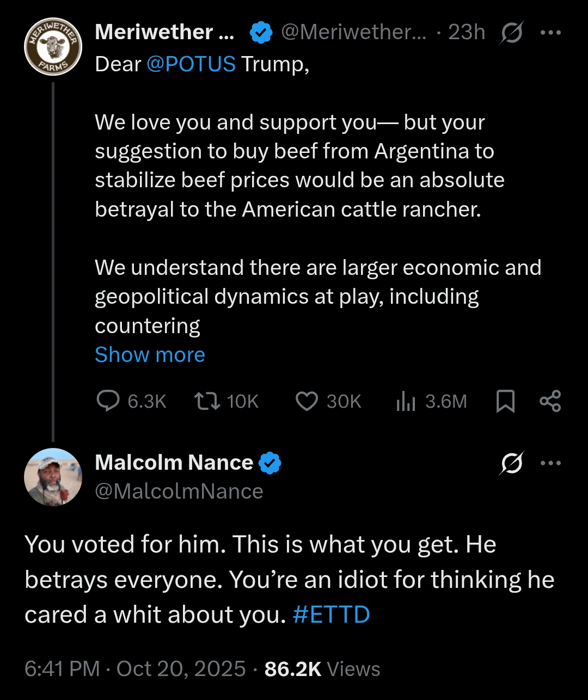The image size is (588, 700).
Task: View analytics showing 3.6M views
Action: 406,402
